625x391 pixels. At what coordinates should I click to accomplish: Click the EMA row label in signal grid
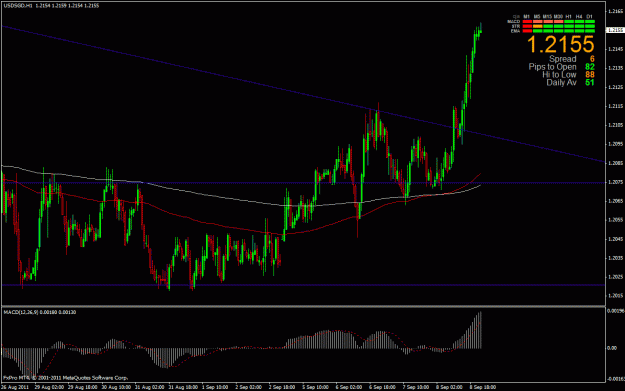(x=515, y=31)
